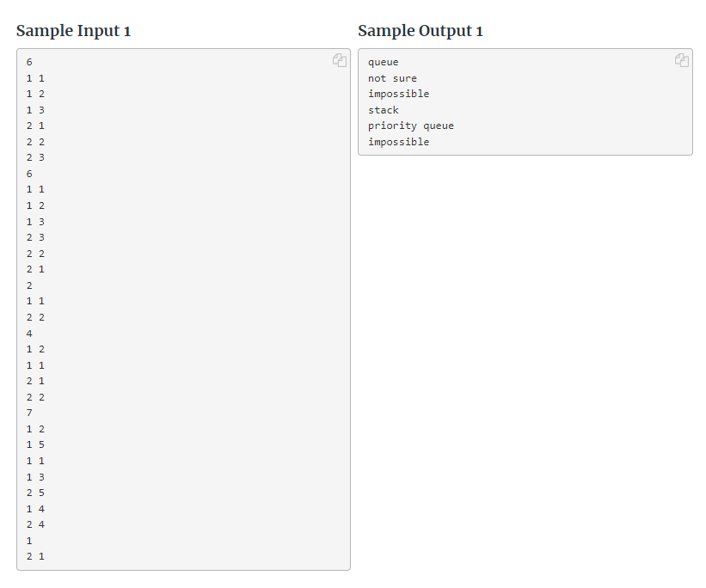Click the standalone '4' input line
The image size is (706, 588).
29,333
